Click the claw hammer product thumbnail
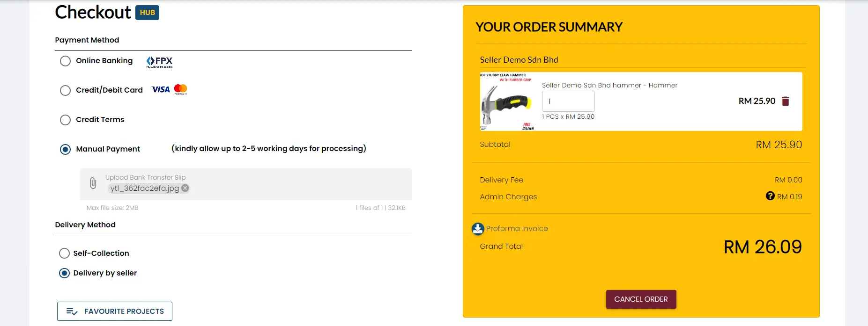The height and width of the screenshot is (326, 868). (507, 101)
